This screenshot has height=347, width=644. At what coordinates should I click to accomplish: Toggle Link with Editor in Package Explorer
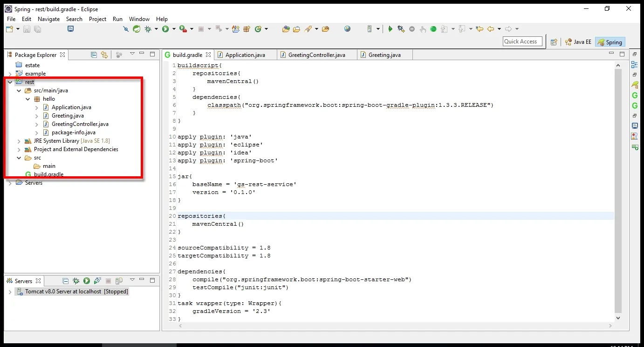pyautogui.click(x=104, y=55)
